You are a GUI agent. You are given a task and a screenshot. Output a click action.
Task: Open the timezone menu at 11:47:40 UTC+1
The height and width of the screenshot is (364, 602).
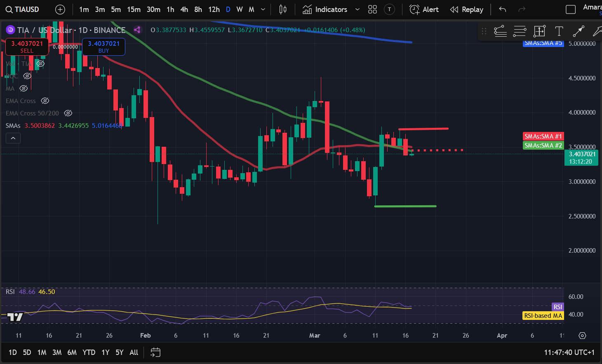click(569, 352)
